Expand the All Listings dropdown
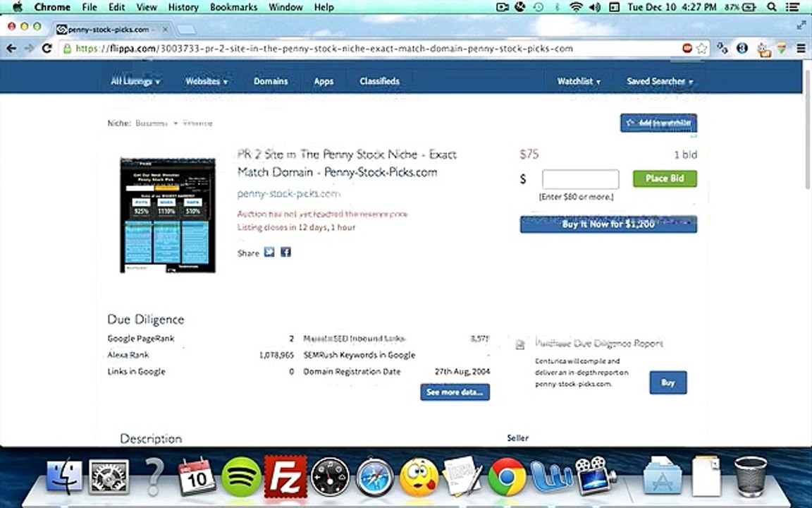Image resolution: width=812 pixels, height=508 pixels. click(x=135, y=81)
